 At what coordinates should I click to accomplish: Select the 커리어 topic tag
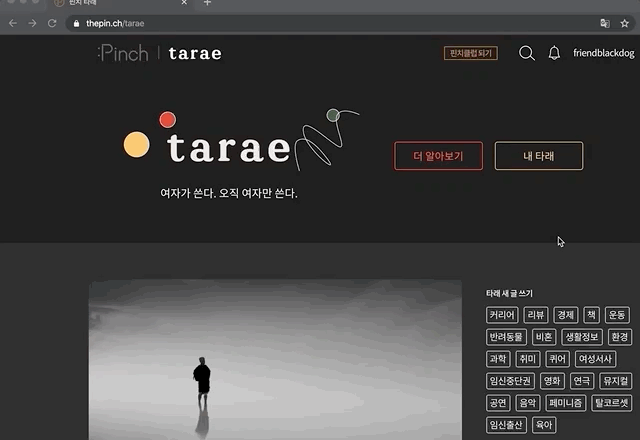pos(502,315)
